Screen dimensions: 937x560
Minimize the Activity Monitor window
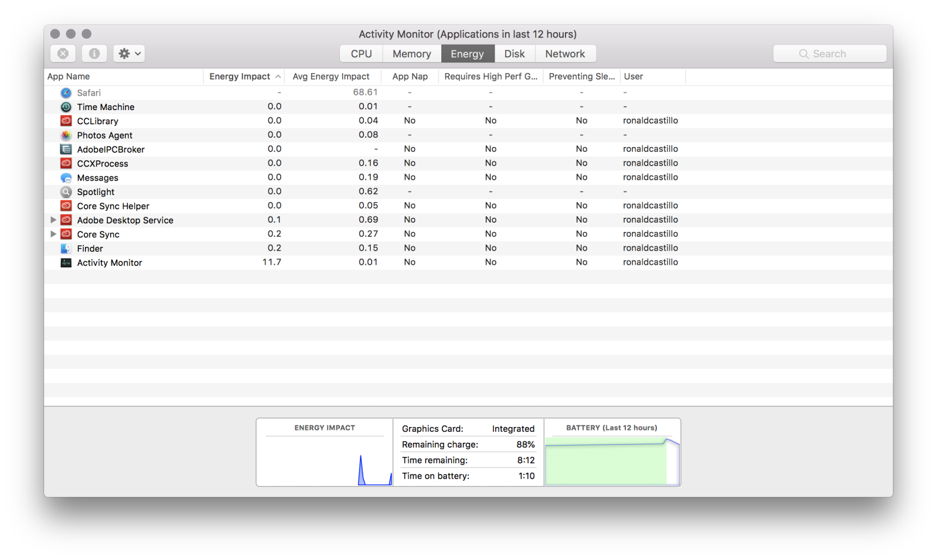click(71, 34)
